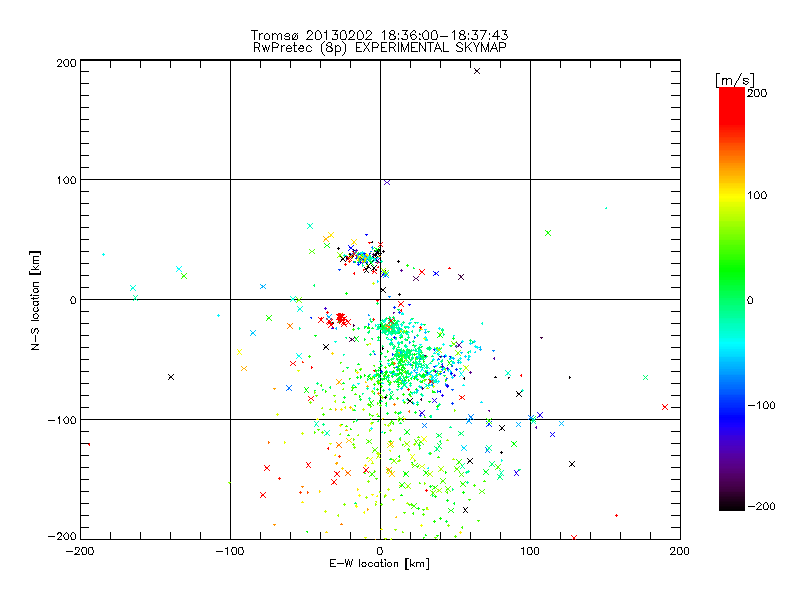
Task: Click the colorbar label "0"
Action: pos(750,300)
